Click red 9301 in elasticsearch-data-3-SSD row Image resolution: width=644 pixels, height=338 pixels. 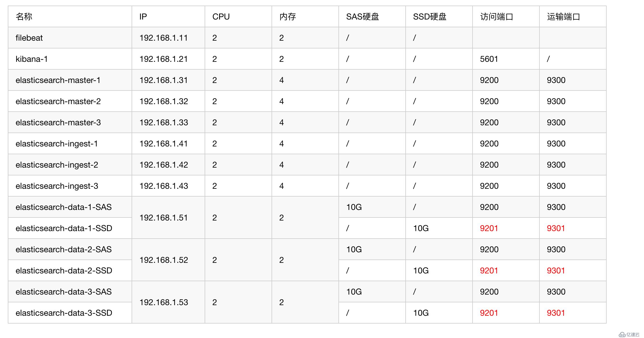point(556,313)
